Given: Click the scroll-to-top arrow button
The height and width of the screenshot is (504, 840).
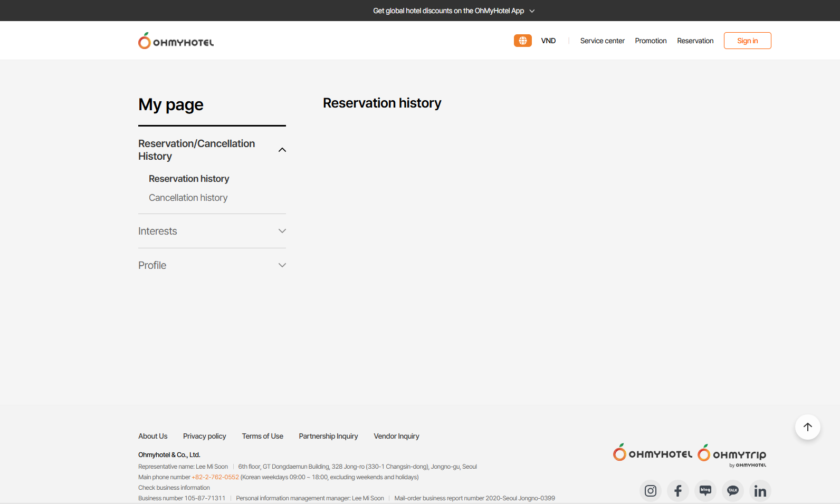Looking at the screenshot, I should pos(807,427).
